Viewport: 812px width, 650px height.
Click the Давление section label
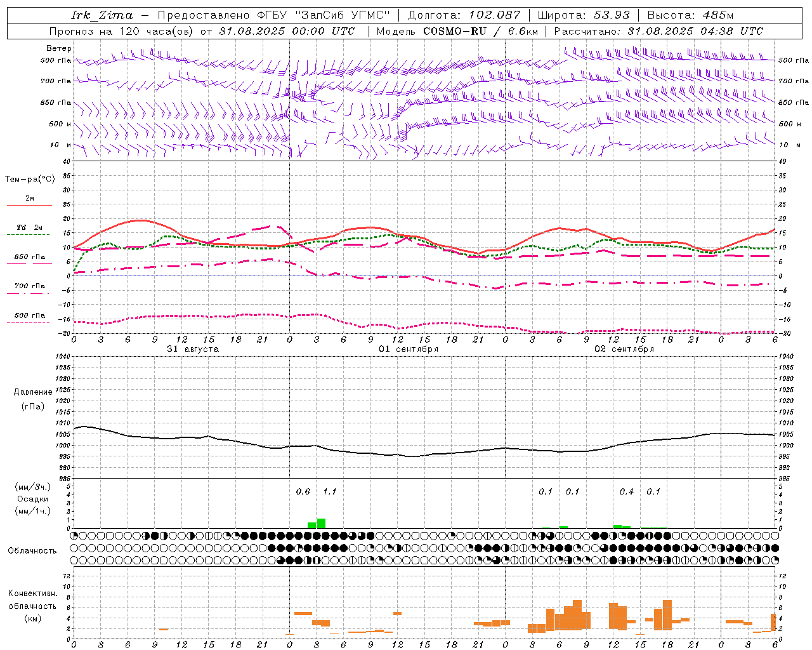click(33, 392)
